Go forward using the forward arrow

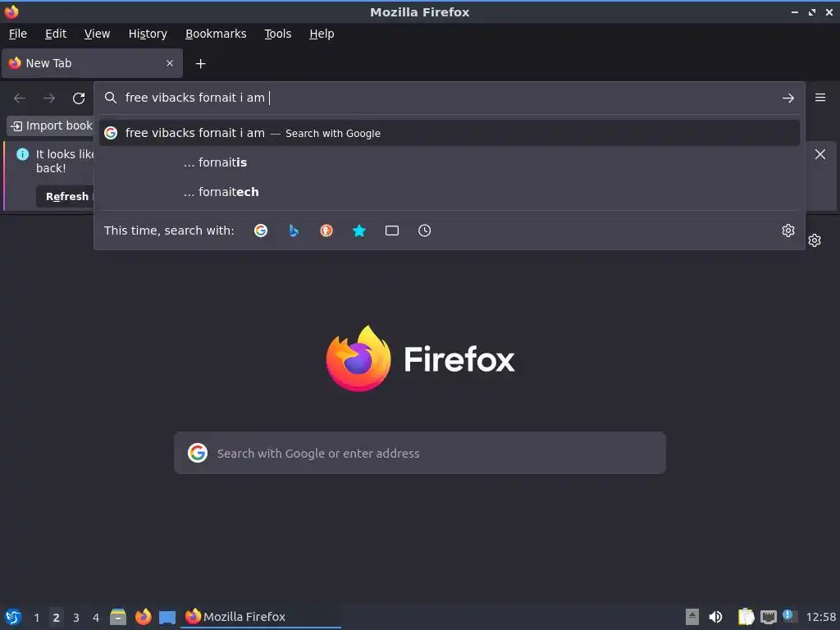(49, 98)
